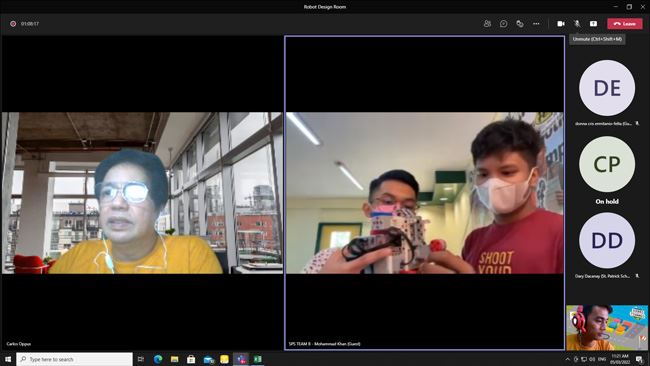Open Excel from the taskbar
Screen dimensions: 650x366
[x=257, y=359]
